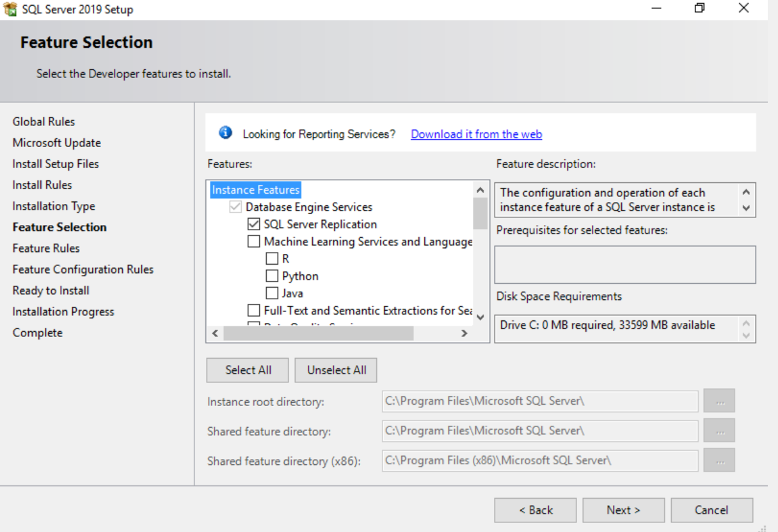Uncheck the SQL Server Replication checkbox

tap(254, 224)
